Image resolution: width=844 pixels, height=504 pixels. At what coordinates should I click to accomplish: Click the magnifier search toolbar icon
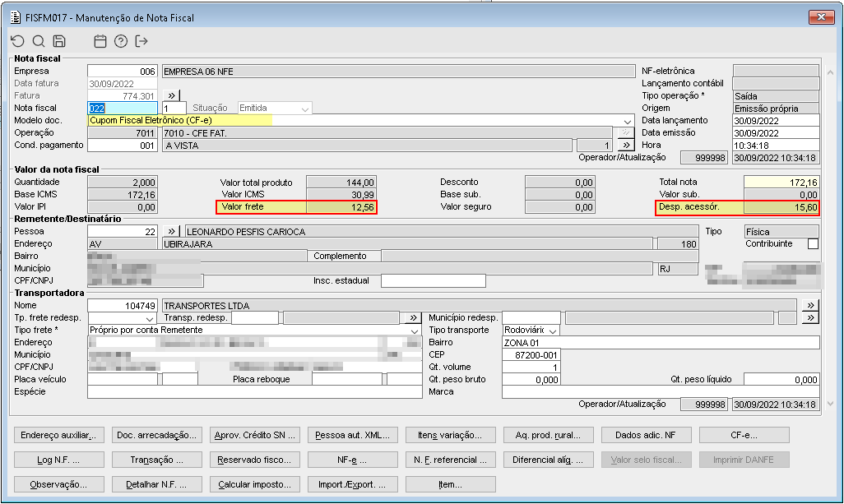click(x=39, y=41)
